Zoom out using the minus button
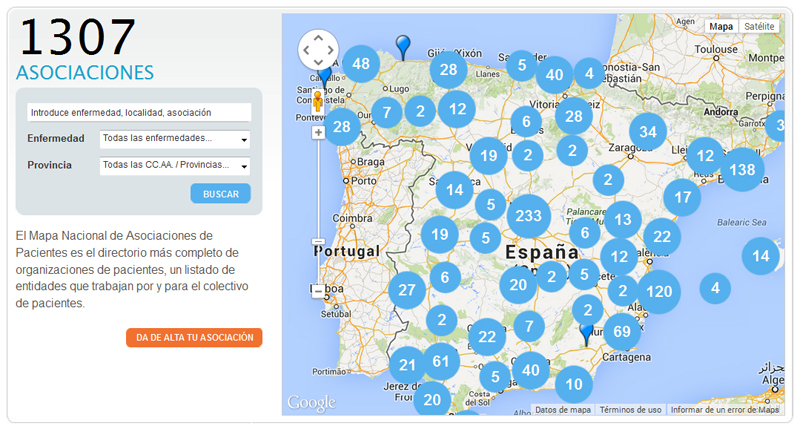Viewport: 800px width, 429px height. 318,291
